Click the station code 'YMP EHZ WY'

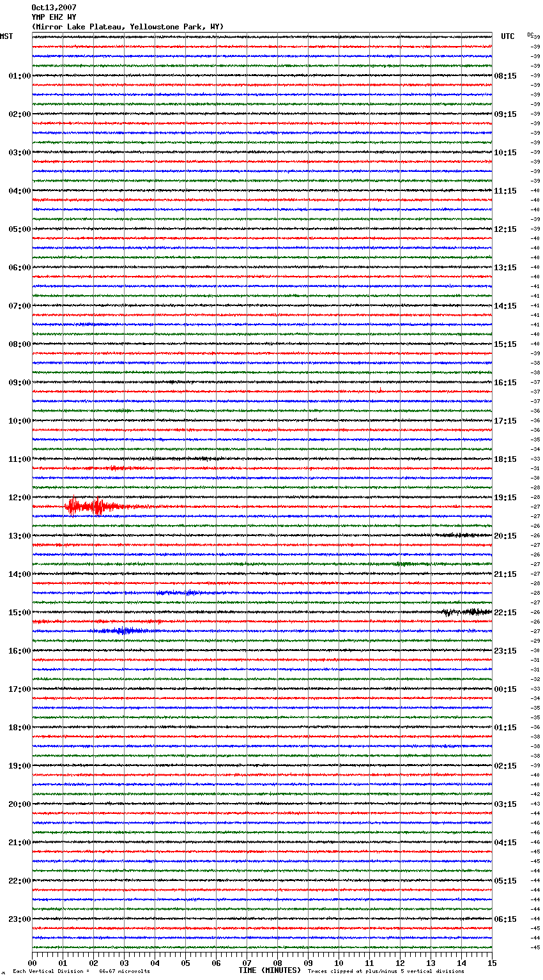coord(54,17)
